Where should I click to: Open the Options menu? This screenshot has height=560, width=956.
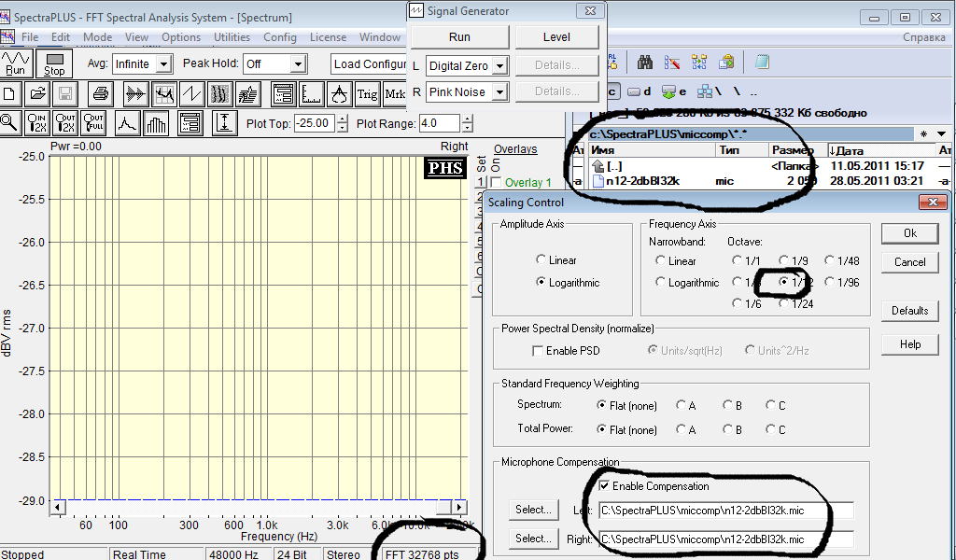click(181, 37)
